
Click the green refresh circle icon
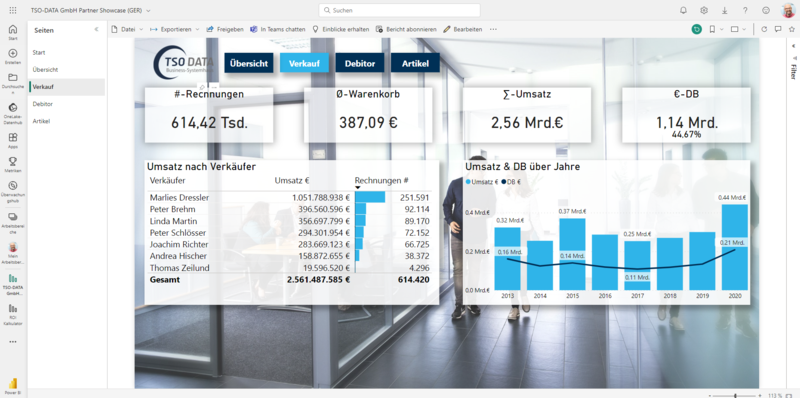(696, 30)
